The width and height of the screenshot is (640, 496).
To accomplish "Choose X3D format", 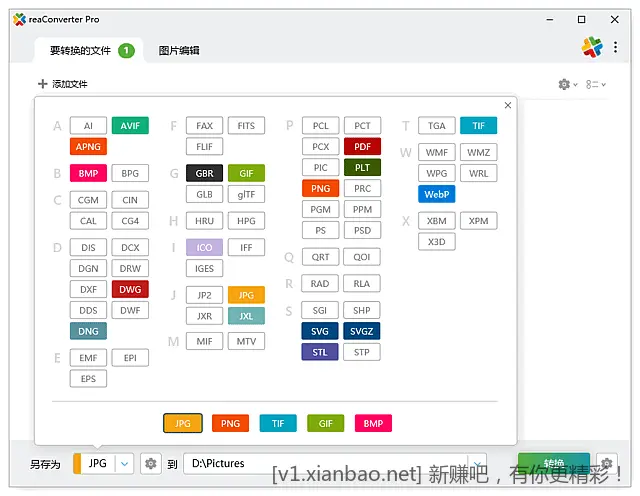I will tap(437, 242).
